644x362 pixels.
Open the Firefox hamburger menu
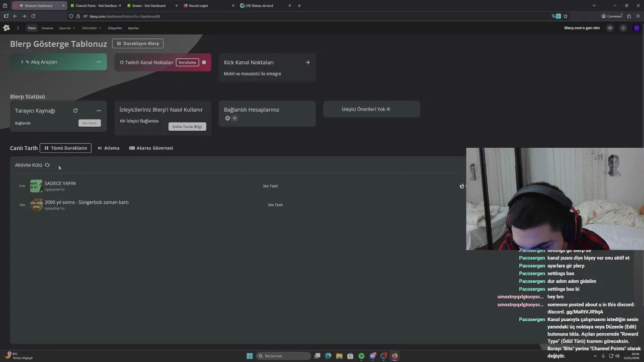tap(638, 16)
